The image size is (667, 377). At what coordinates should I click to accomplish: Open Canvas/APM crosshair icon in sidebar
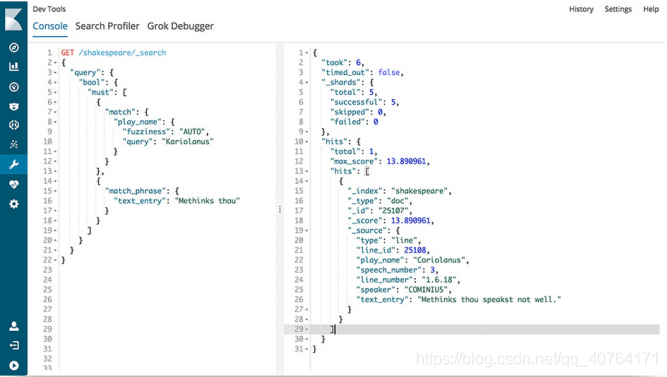tap(14, 125)
